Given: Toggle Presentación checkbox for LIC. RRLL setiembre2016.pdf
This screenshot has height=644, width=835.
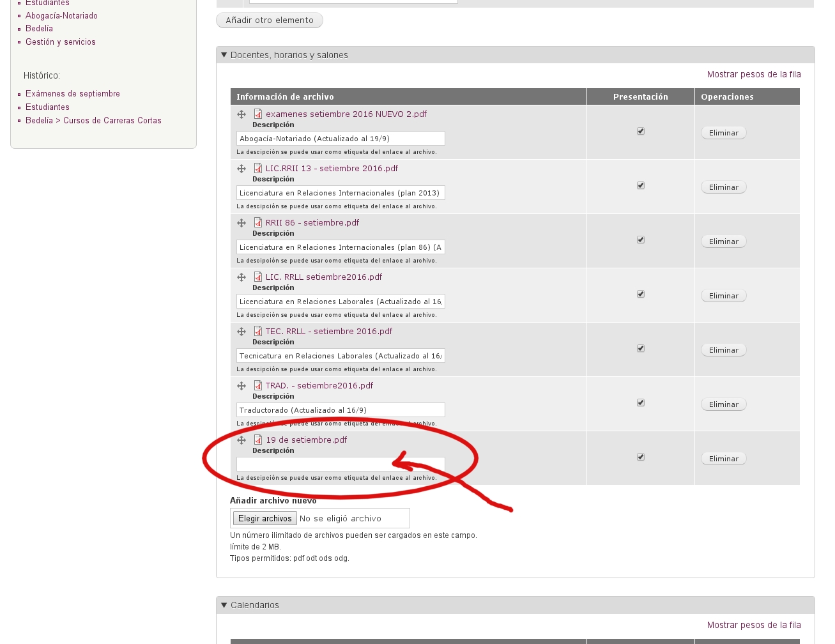Looking at the screenshot, I should 641,294.
